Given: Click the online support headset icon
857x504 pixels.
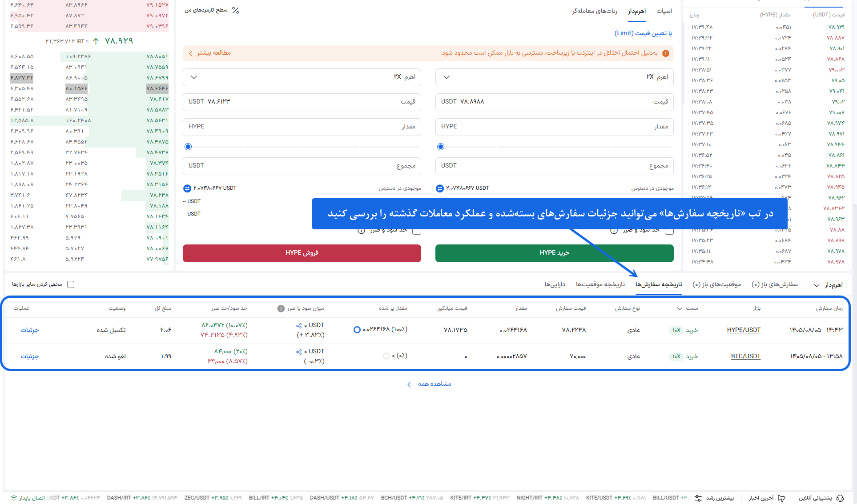Looking at the screenshot, I should [x=840, y=498].
